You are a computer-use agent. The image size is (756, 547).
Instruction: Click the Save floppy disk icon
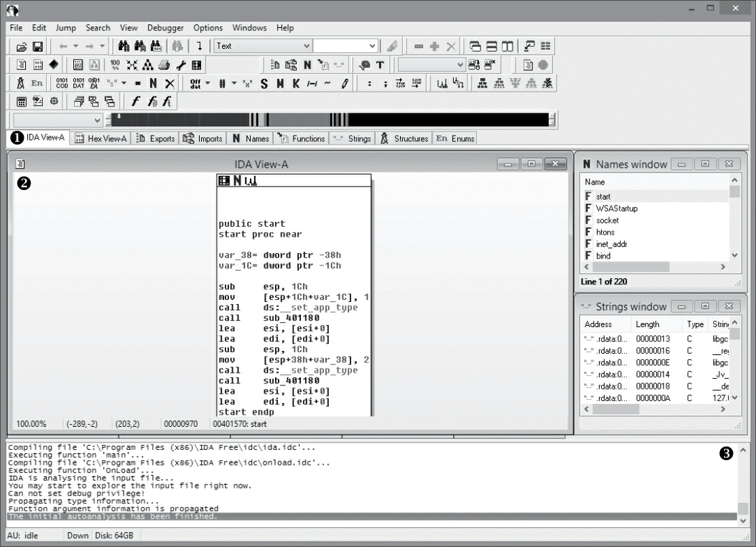click(x=37, y=46)
